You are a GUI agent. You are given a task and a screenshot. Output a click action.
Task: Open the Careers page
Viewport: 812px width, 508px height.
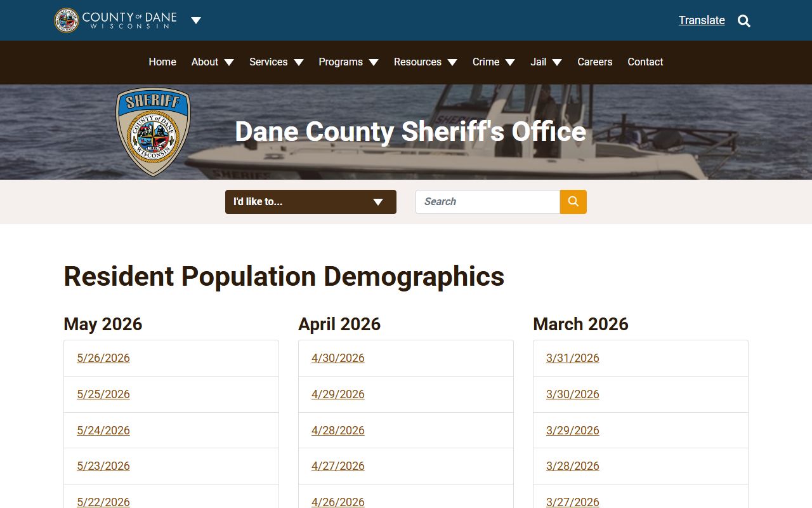pos(594,62)
